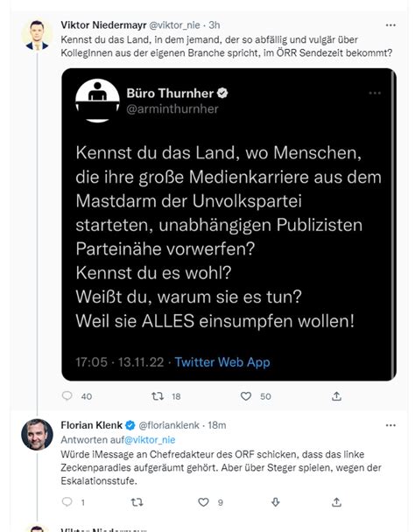The image size is (415, 532).
Task: Open Florian Klenk's profile name
Action: pos(91,424)
